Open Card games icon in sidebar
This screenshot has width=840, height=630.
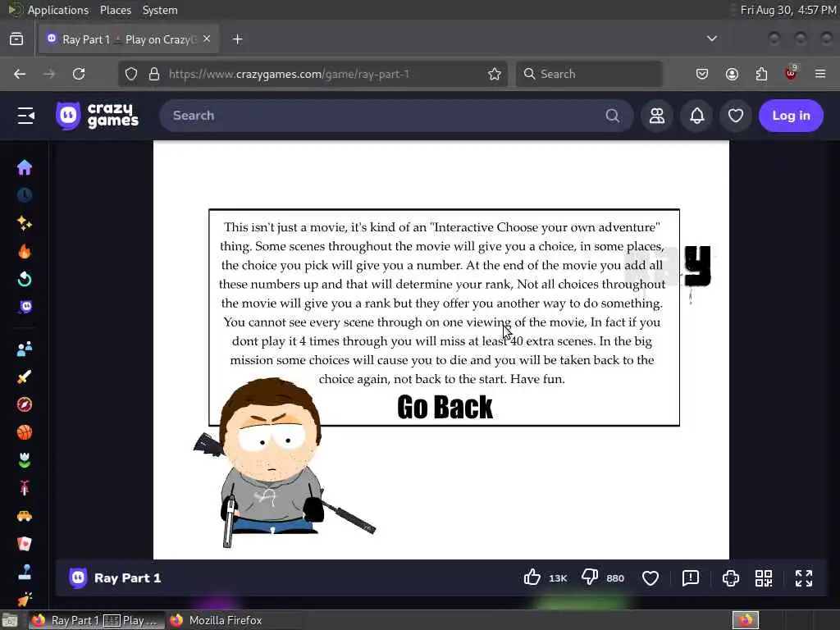[24, 544]
